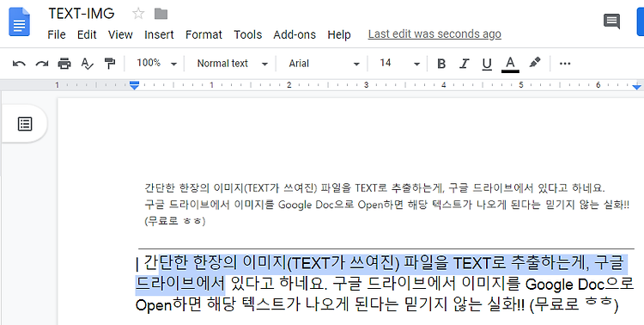Click the Undo arrow
The image size is (644, 325).
(19, 64)
